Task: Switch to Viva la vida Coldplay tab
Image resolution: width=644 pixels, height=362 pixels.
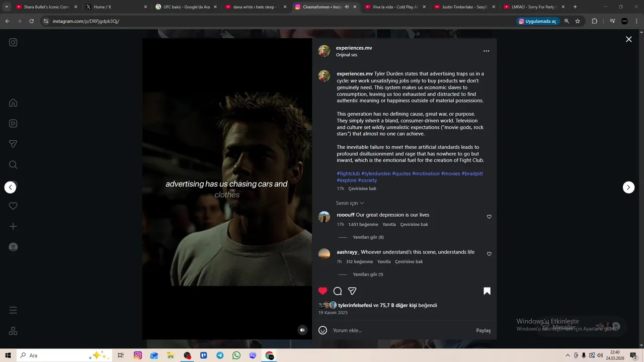Action: click(x=394, y=7)
